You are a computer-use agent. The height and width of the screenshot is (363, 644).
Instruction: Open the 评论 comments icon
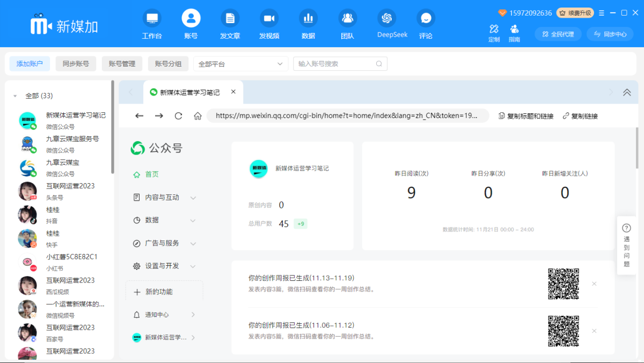tap(426, 24)
